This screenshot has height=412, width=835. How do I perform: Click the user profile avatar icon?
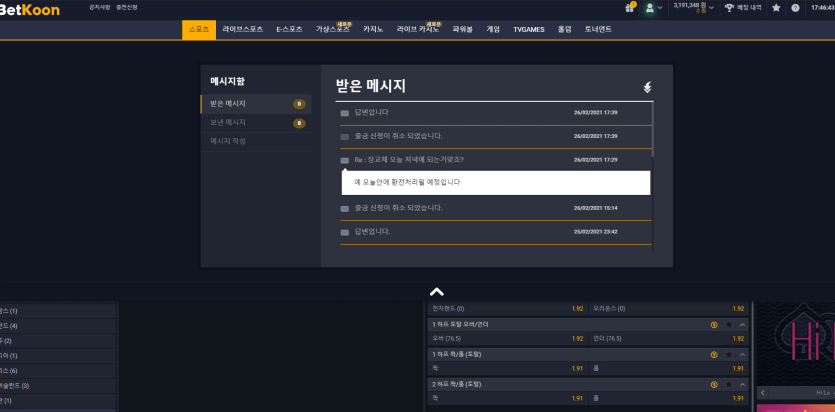650,8
